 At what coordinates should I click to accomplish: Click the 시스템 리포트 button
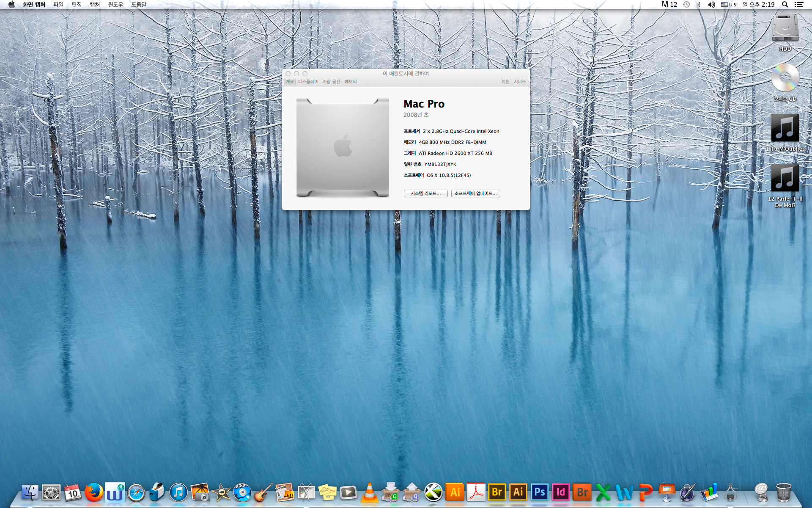pyautogui.click(x=425, y=193)
